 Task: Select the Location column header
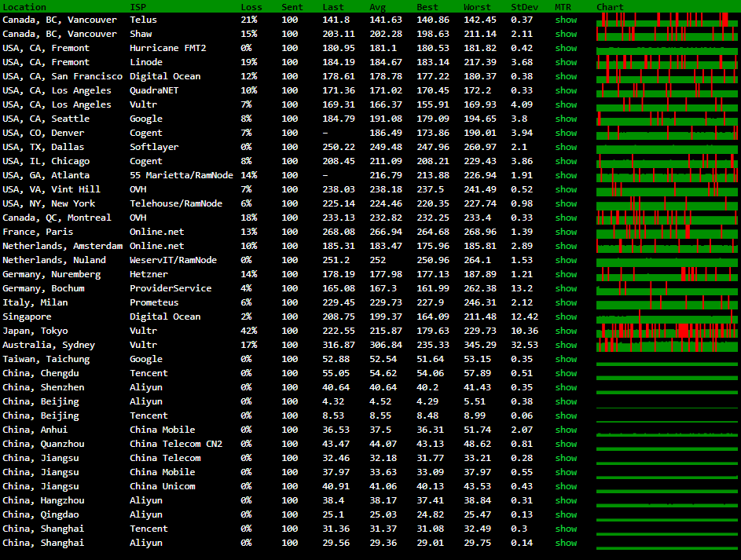pyautogui.click(x=24, y=7)
